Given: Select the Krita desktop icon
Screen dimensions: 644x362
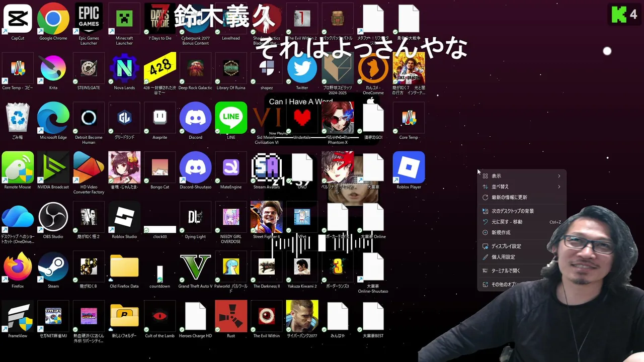Looking at the screenshot, I should (x=53, y=68).
